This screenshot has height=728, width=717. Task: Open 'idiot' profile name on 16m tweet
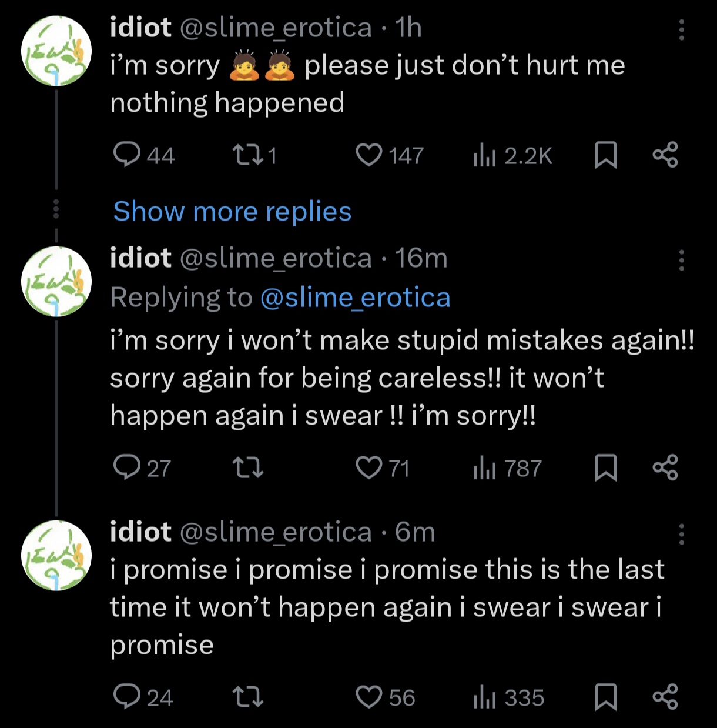point(141,258)
